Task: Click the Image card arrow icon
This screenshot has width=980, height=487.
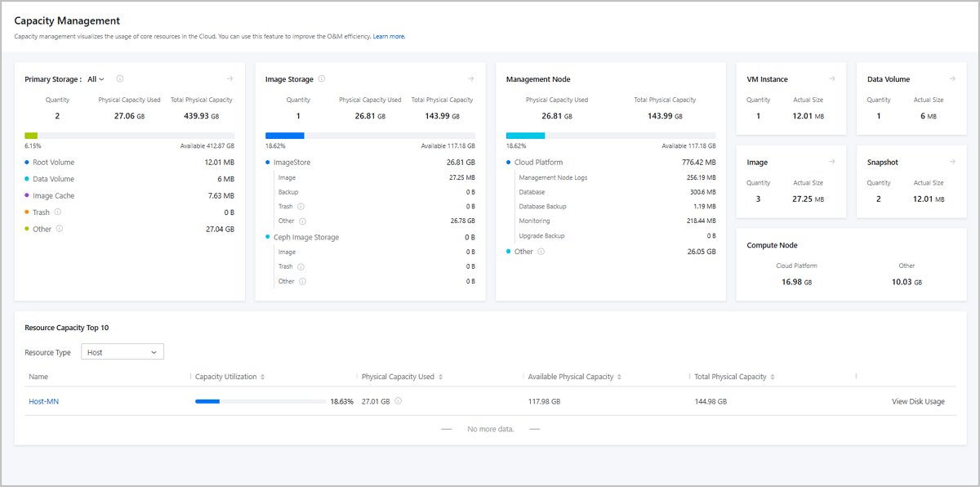Action: point(832,162)
